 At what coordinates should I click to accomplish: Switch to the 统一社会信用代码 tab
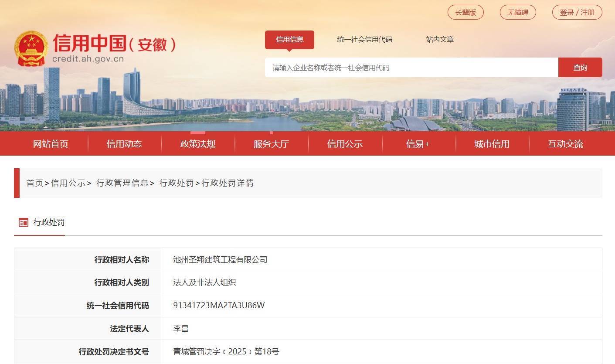pyautogui.click(x=364, y=39)
